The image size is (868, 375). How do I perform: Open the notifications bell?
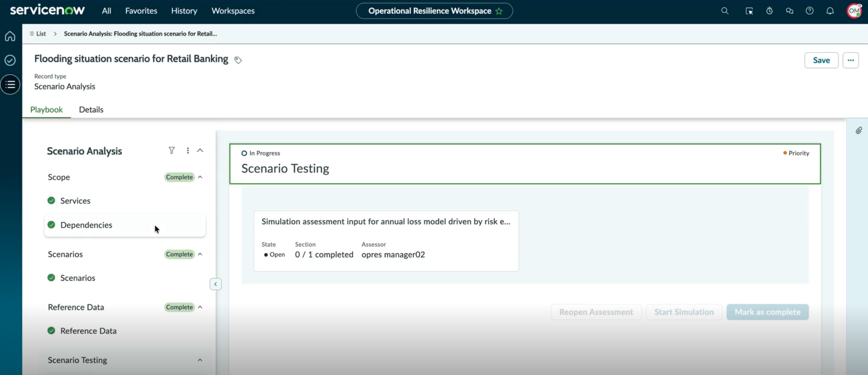coord(830,11)
